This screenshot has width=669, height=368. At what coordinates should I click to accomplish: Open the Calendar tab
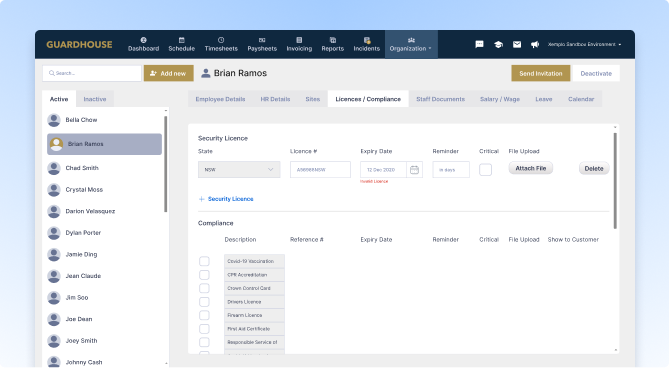[581, 99]
